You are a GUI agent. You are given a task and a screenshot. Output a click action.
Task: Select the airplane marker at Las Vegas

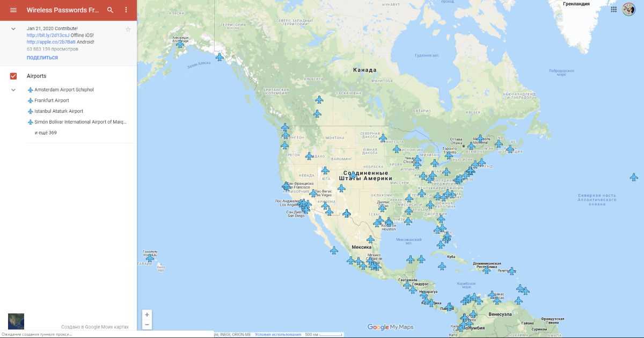click(x=313, y=193)
